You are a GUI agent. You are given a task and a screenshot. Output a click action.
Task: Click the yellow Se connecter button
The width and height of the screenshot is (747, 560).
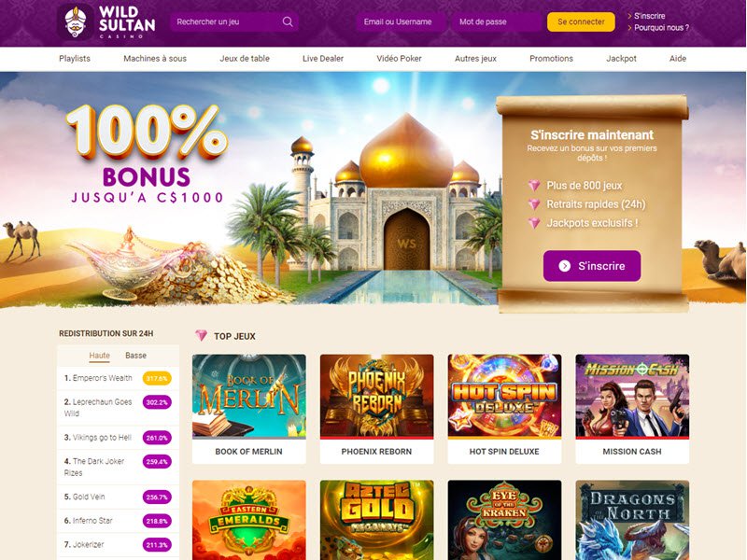(581, 21)
